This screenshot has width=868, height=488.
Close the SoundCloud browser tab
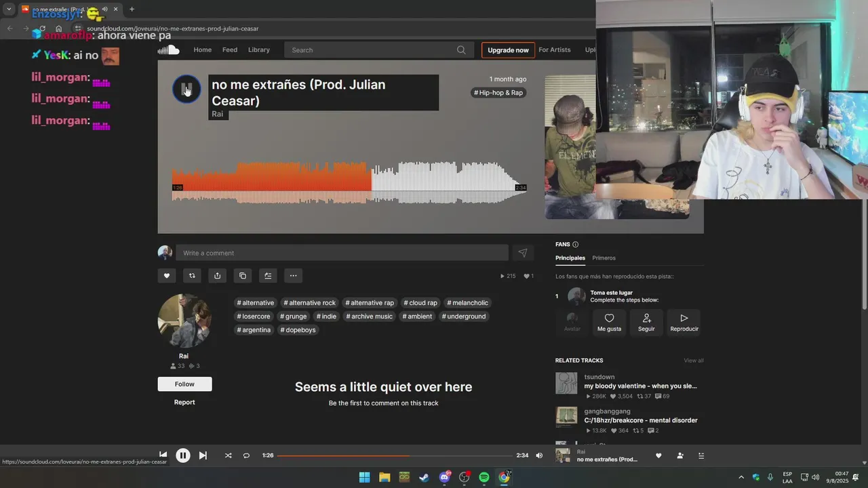[x=115, y=9]
